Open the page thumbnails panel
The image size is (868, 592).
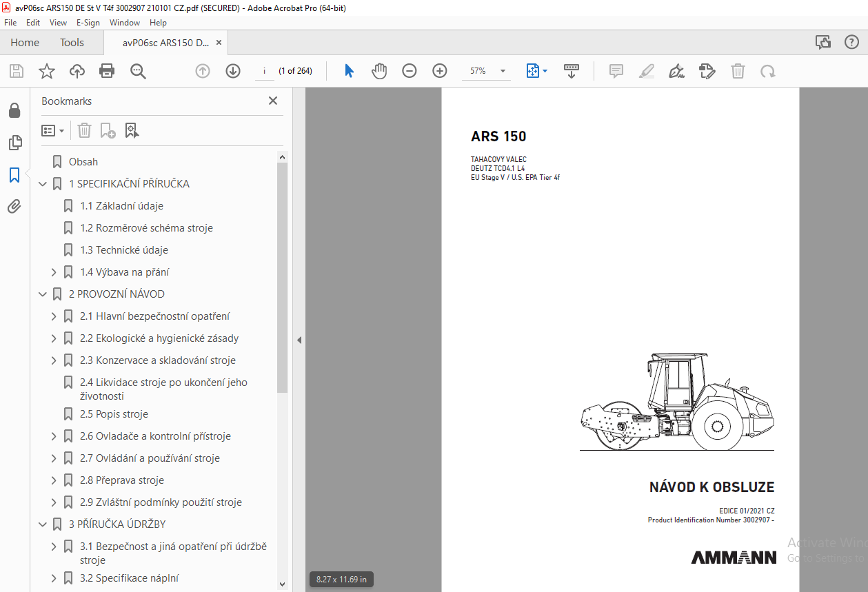click(x=14, y=143)
